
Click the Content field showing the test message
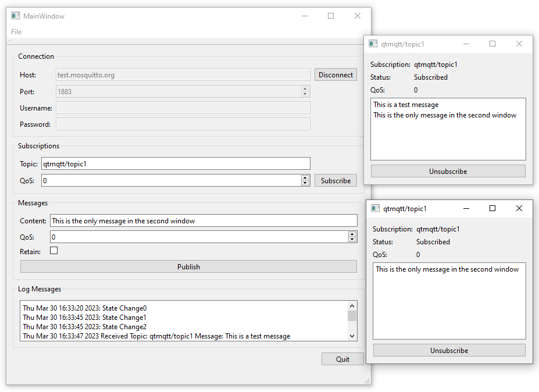[x=204, y=220]
